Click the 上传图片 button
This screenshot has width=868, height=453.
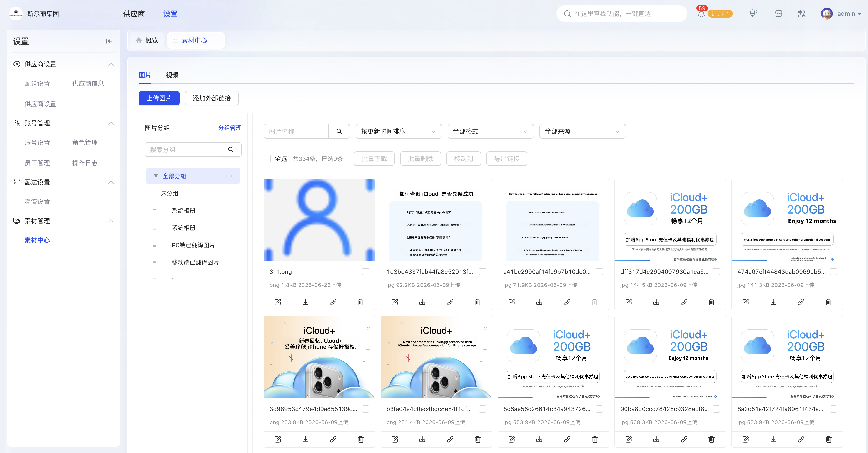point(159,98)
